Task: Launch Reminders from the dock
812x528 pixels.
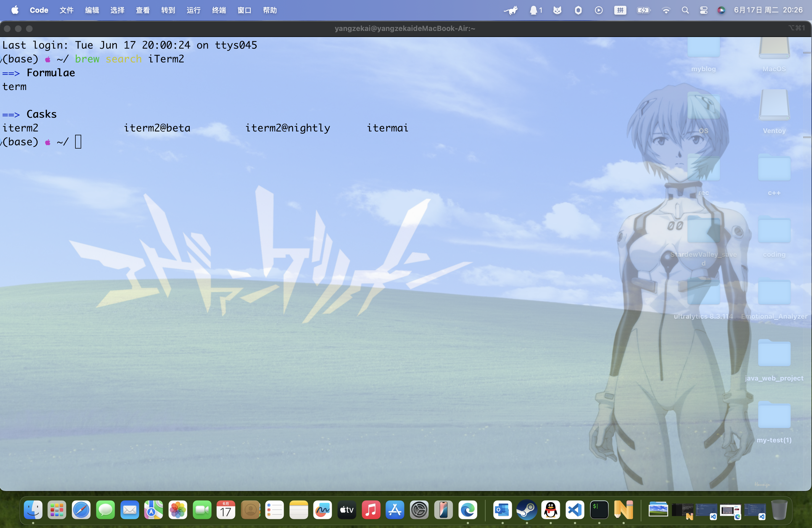Action: pyautogui.click(x=274, y=510)
